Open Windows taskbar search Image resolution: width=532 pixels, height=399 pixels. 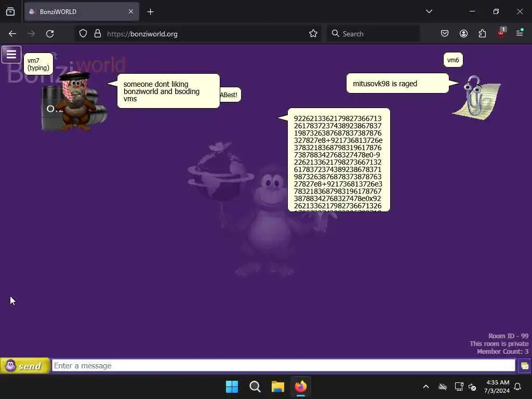255,387
